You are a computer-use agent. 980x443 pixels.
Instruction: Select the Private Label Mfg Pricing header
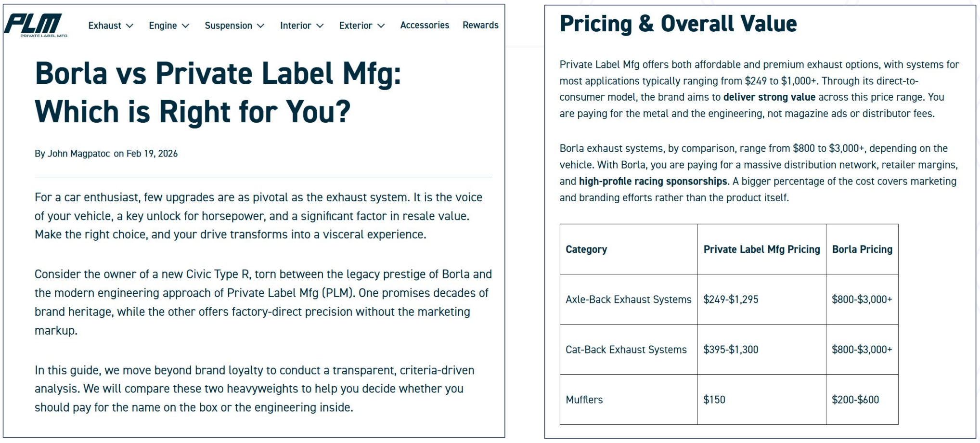pos(761,249)
